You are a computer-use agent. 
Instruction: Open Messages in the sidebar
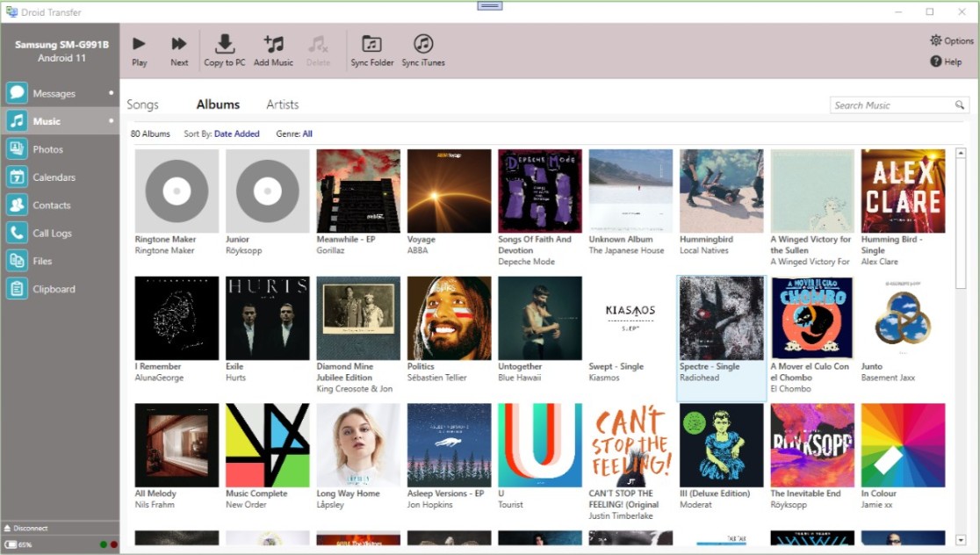pyautogui.click(x=60, y=93)
